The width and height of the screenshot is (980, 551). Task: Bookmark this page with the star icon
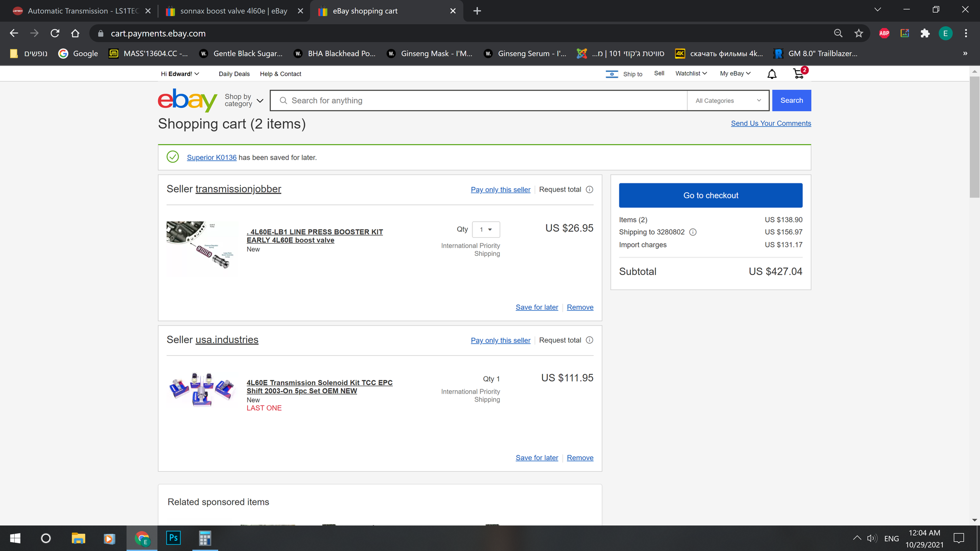point(858,33)
